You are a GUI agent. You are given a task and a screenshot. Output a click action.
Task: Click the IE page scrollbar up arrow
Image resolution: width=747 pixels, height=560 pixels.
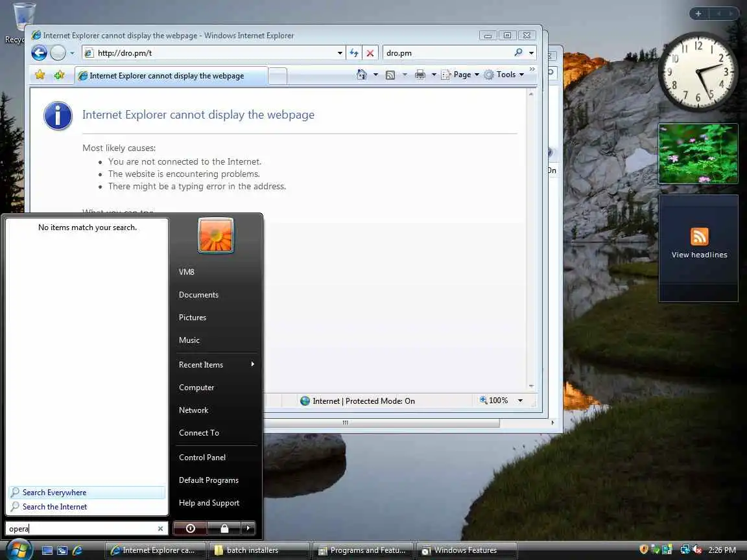(531, 94)
